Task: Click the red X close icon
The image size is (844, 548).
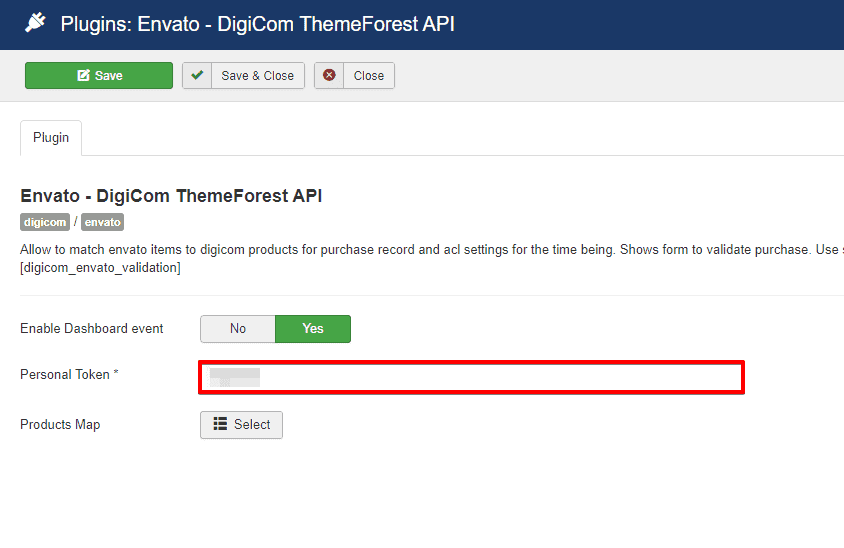Action: [329, 75]
